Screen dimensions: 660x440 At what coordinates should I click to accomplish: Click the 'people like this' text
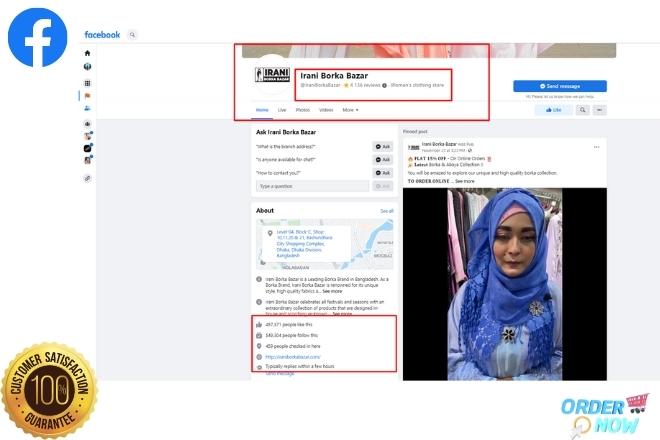point(289,325)
